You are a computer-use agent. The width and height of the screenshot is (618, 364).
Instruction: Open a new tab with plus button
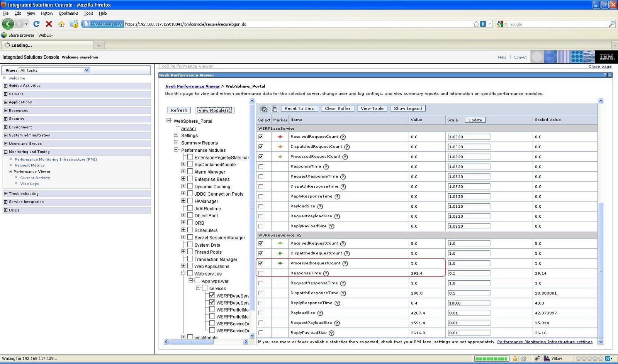tap(99, 45)
